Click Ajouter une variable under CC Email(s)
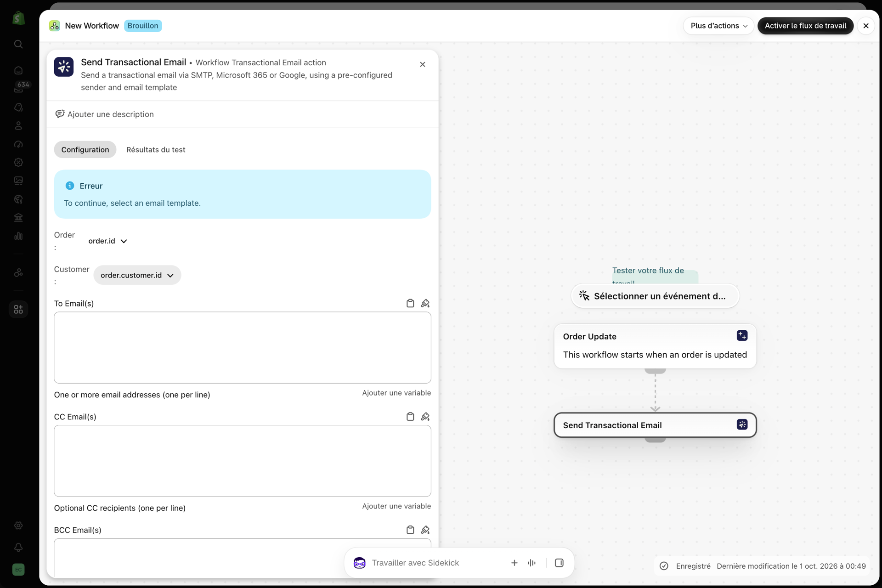The height and width of the screenshot is (588, 882). [x=396, y=506]
